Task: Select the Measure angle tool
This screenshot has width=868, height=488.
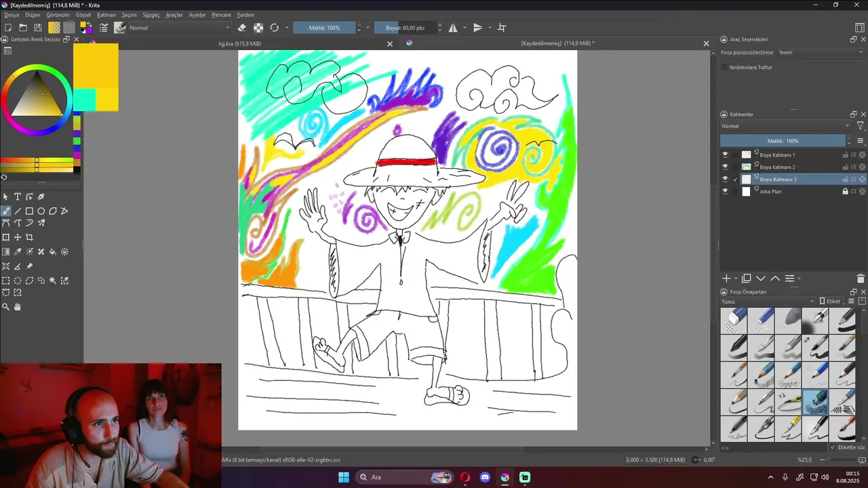Action: 18,266
